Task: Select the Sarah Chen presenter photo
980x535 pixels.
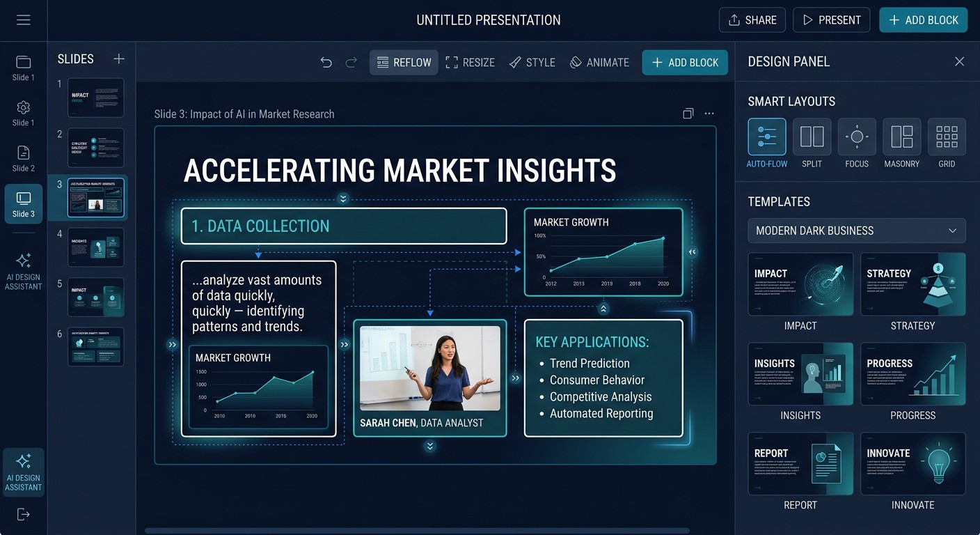Action: click(430, 369)
